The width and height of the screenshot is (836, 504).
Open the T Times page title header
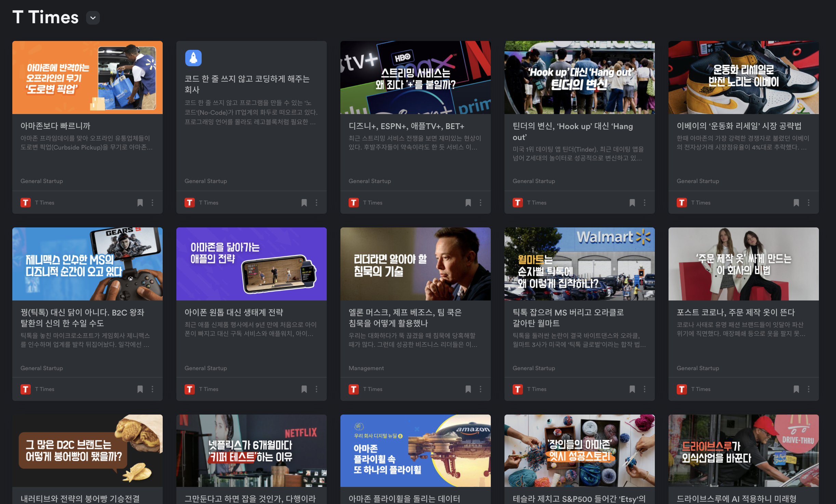45,17
